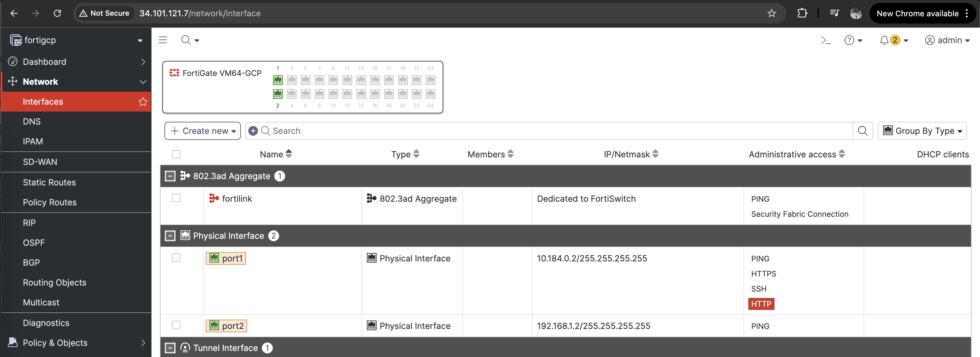Collapse the 802.3ad Aggregate group

[x=170, y=176]
